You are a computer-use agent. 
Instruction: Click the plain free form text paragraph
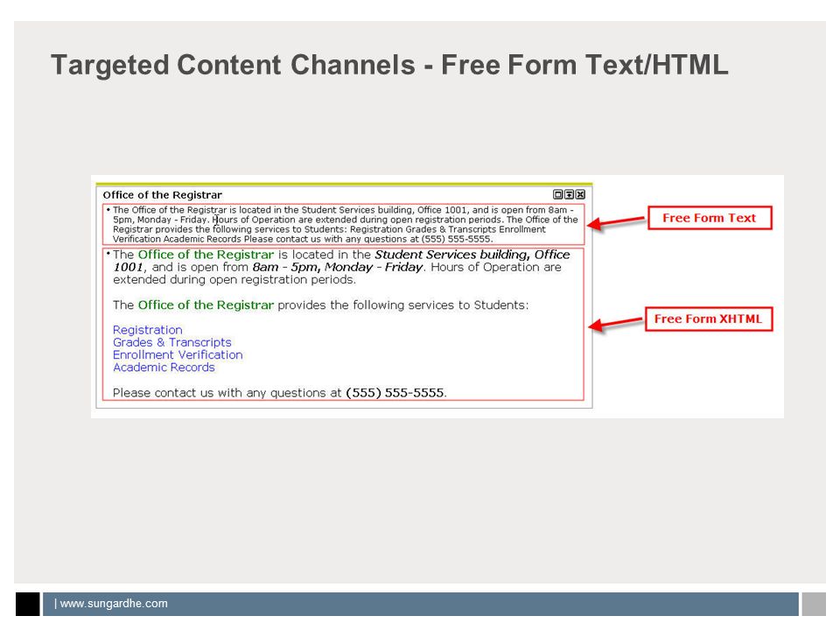coord(343,225)
